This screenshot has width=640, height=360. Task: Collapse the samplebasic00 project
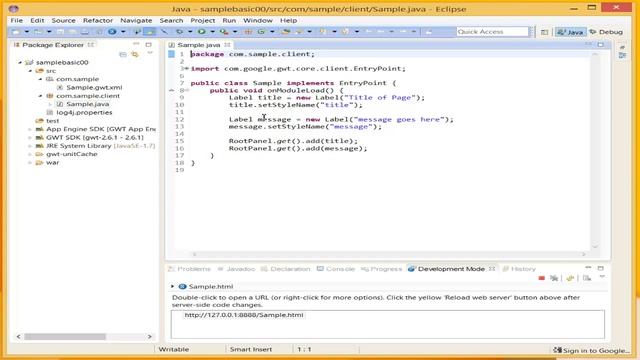[20, 62]
